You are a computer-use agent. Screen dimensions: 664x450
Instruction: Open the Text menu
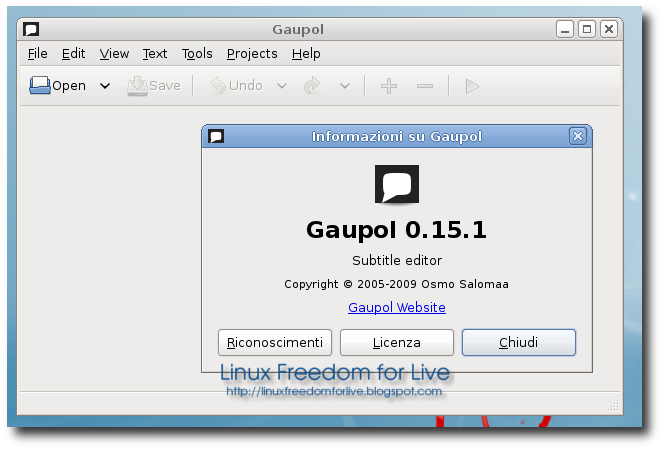click(155, 54)
